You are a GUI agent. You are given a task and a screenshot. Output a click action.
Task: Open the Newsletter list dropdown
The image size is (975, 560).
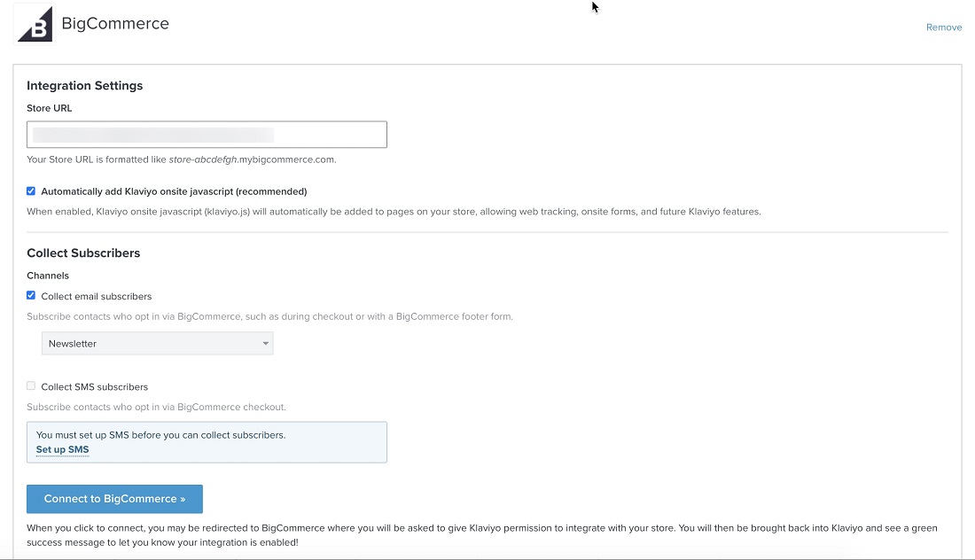[157, 344]
